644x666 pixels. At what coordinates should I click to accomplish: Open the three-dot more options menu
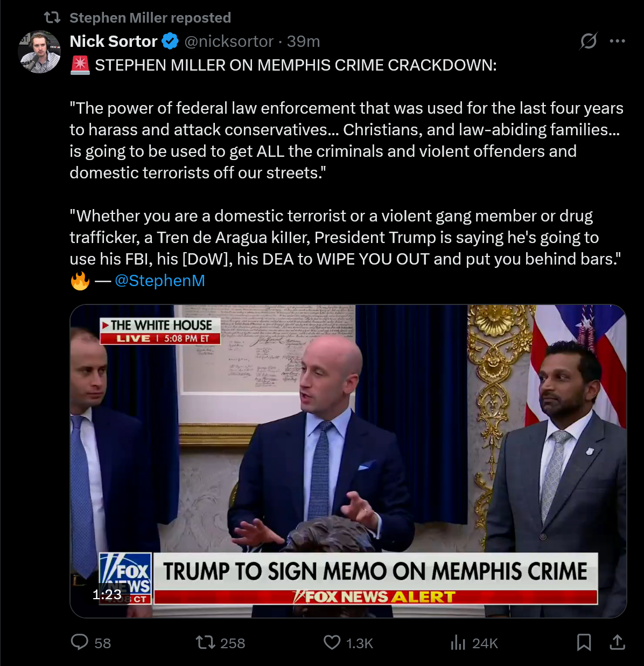click(x=617, y=41)
